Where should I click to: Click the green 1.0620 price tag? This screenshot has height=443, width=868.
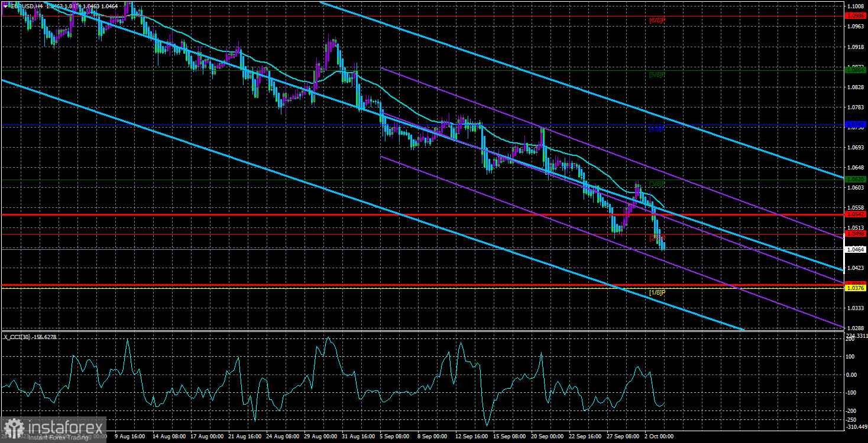click(x=856, y=179)
